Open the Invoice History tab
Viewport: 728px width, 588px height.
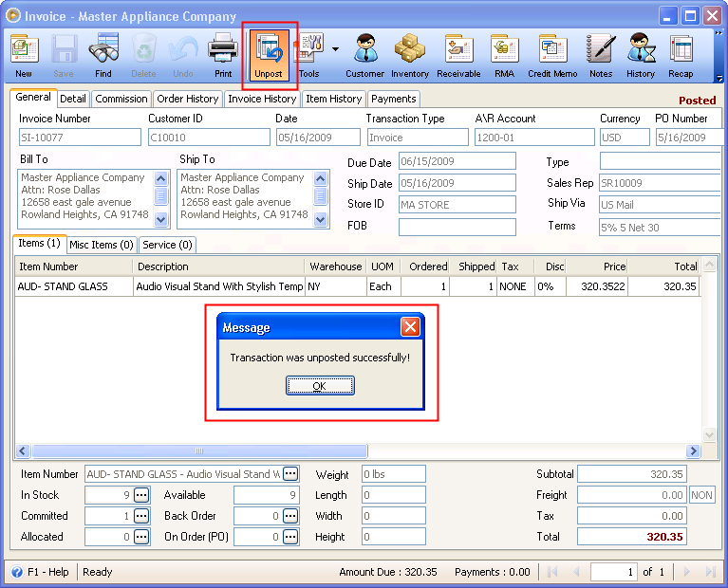pos(262,99)
